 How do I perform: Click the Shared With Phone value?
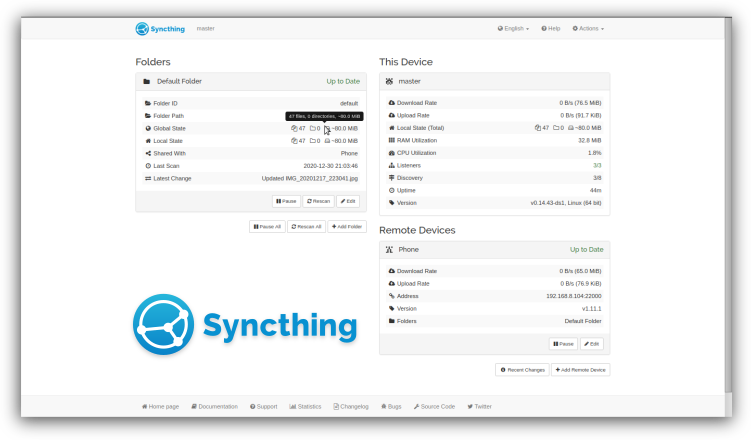349,153
